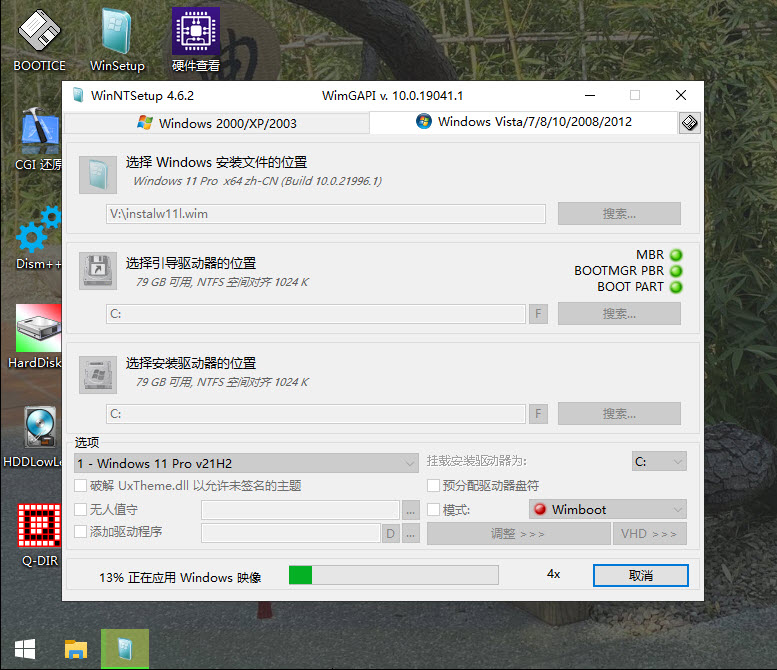
Task: Open the Windows 11 Pro v21H2 edition dropdown
Action: 246,463
